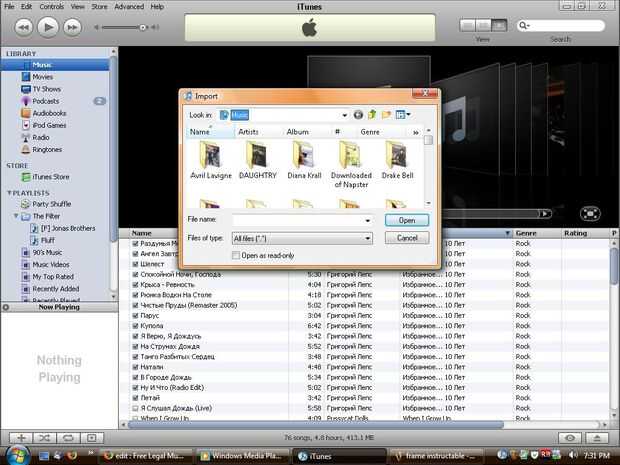
Task: Open the Diana Krall folder
Action: (x=304, y=161)
